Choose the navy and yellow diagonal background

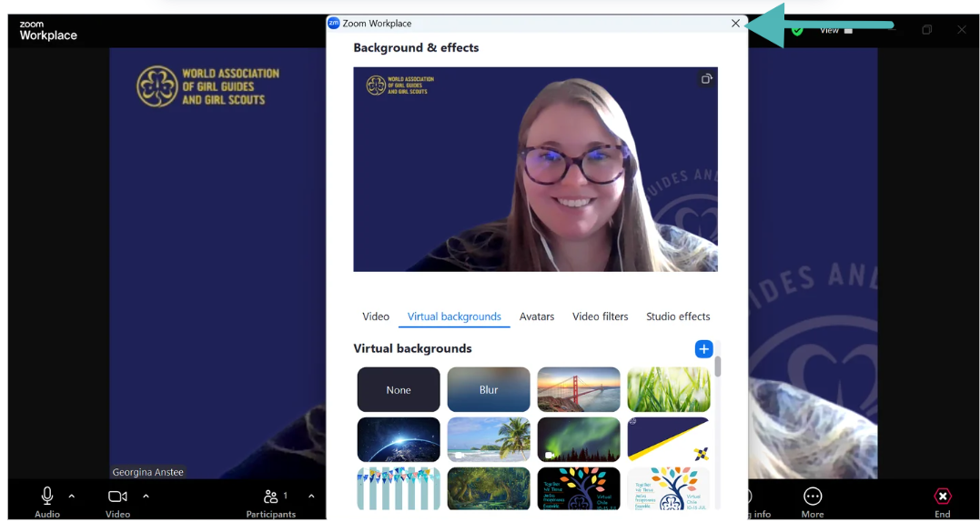[x=669, y=439]
